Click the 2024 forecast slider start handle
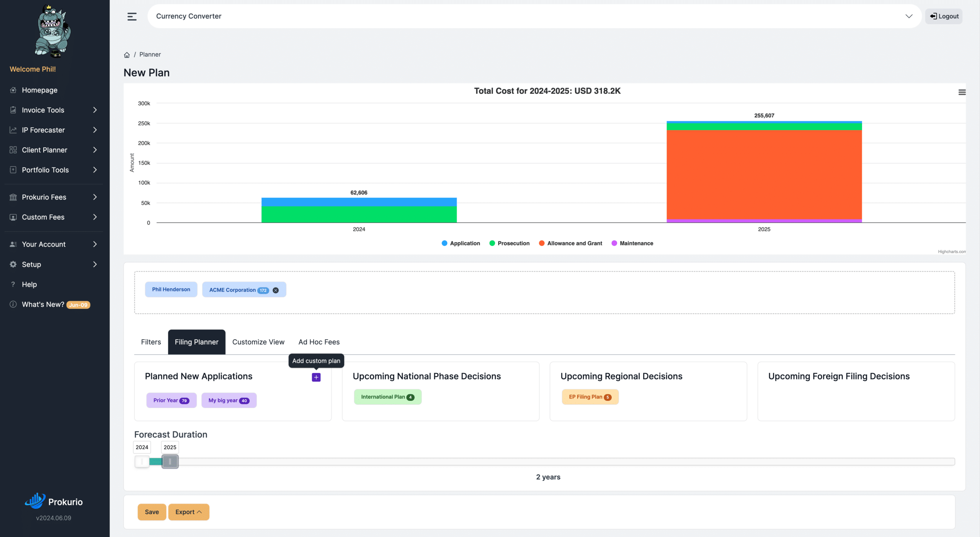Image resolution: width=980 pixels, height=537 pixels. pyautogui.click(x=142, y=462)
